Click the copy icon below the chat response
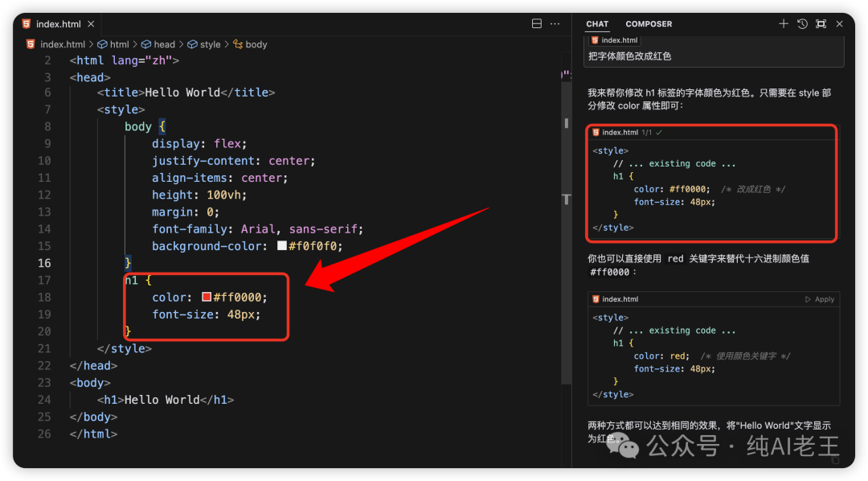This screenshot has height=481, width=868. click(x=836, y=460)
